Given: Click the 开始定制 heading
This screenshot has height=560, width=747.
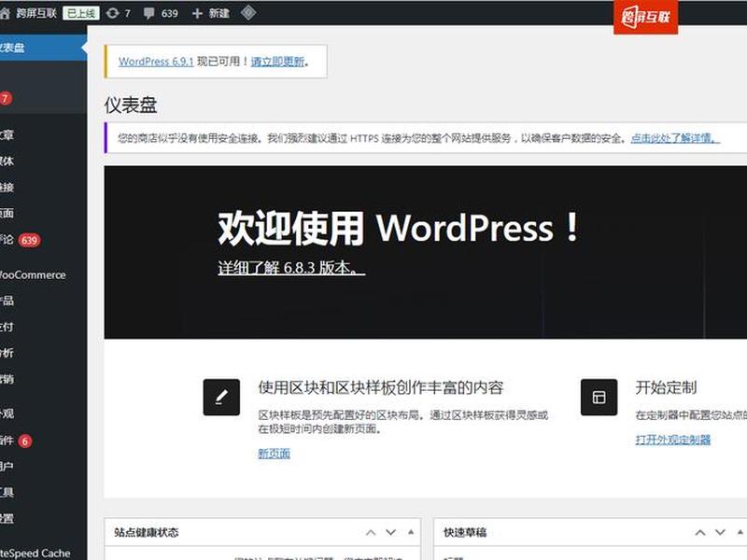Looking at the screenshot, I should point(666,387).
